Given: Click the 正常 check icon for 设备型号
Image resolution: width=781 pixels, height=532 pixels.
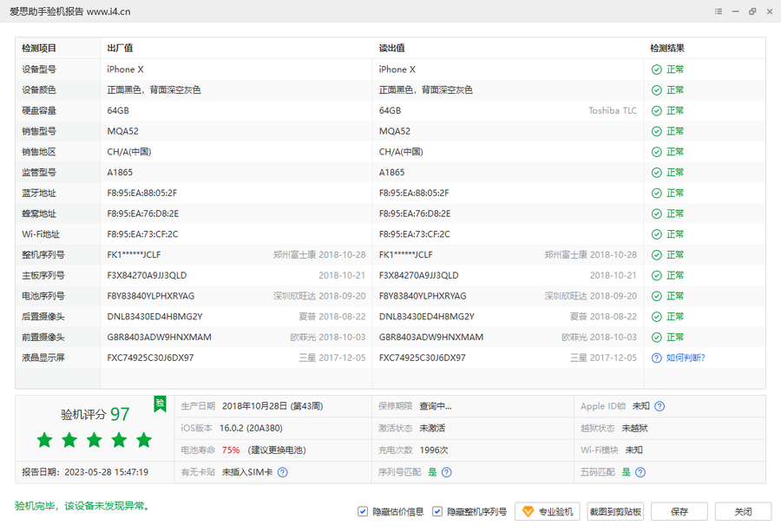Looking at the screenshot, I should tap(657, 69).
